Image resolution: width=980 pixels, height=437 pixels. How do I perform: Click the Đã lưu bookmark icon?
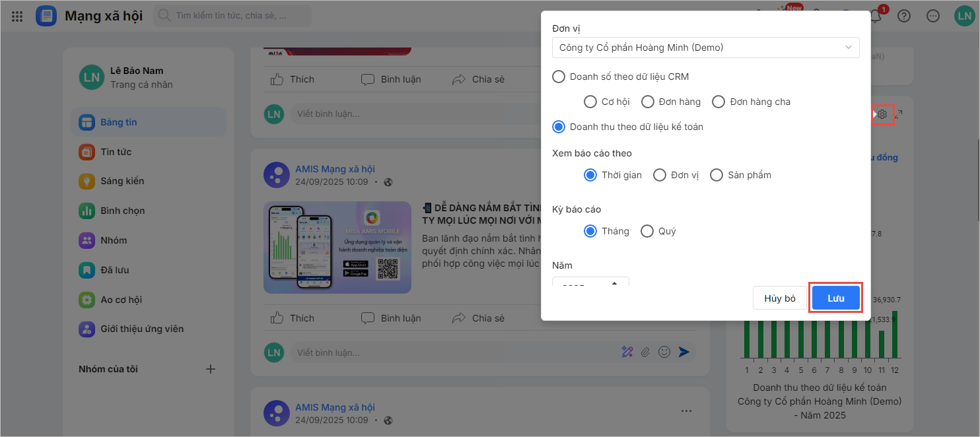coord(87,270)
